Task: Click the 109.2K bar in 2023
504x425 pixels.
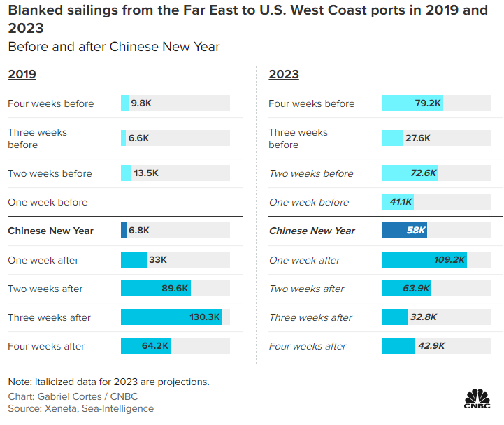Action: (x=424, y=260)
